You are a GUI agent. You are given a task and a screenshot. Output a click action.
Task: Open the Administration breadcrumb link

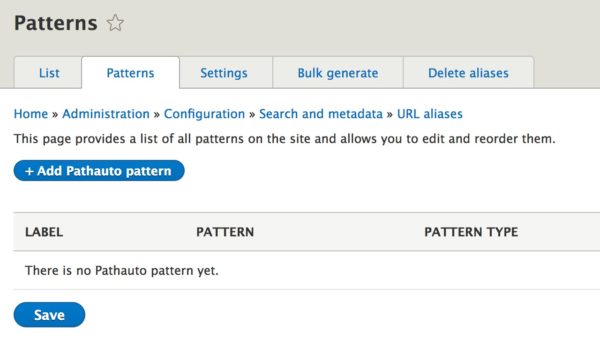[106, 114]
